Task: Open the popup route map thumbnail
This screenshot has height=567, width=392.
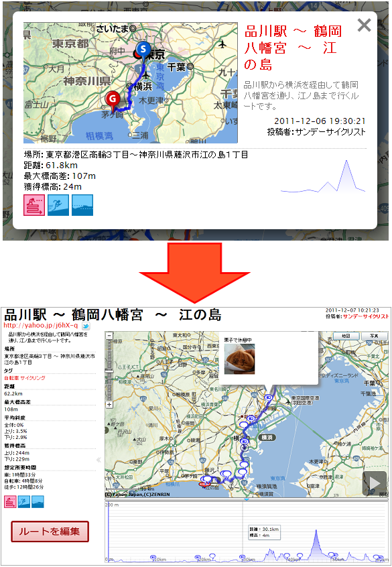Action: coord(131,83)
